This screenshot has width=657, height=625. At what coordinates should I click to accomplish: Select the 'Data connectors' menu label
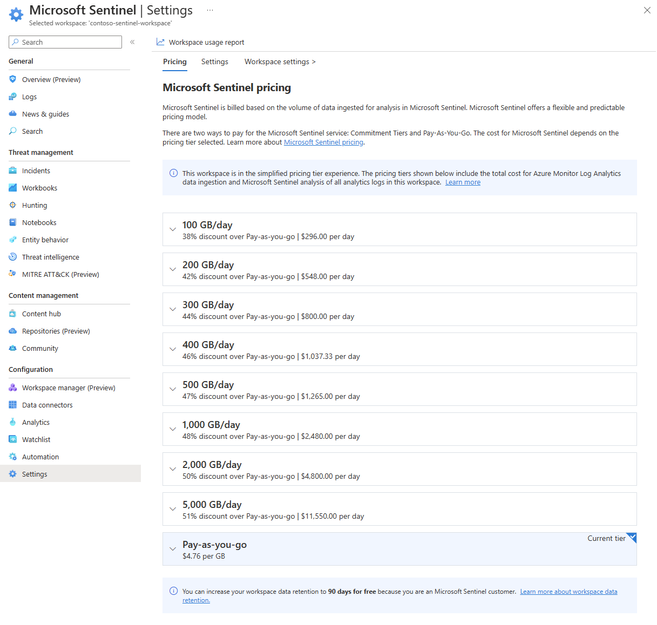47,405
